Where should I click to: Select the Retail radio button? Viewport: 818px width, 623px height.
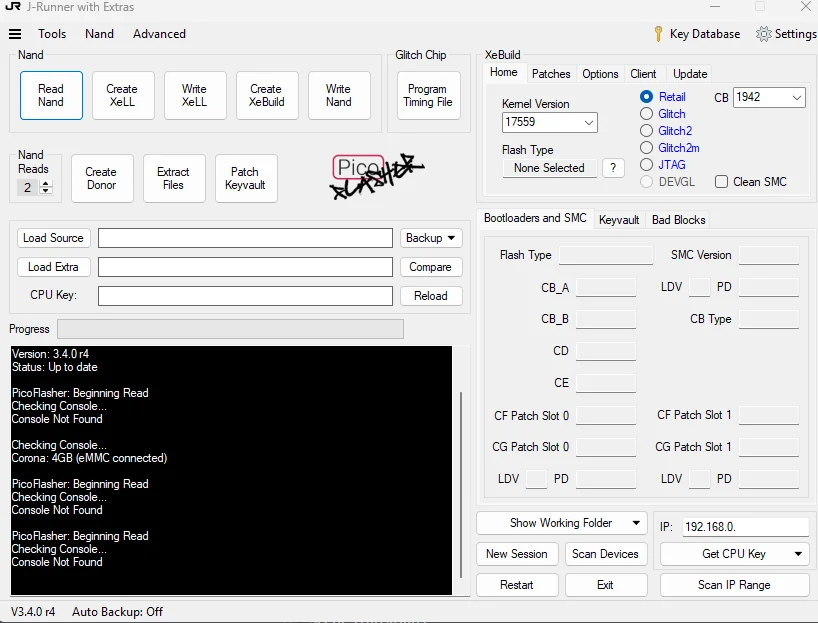646,97
